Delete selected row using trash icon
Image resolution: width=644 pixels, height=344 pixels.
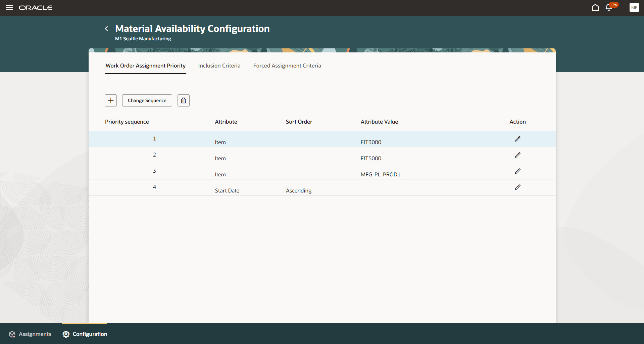[x=183, y=100]
